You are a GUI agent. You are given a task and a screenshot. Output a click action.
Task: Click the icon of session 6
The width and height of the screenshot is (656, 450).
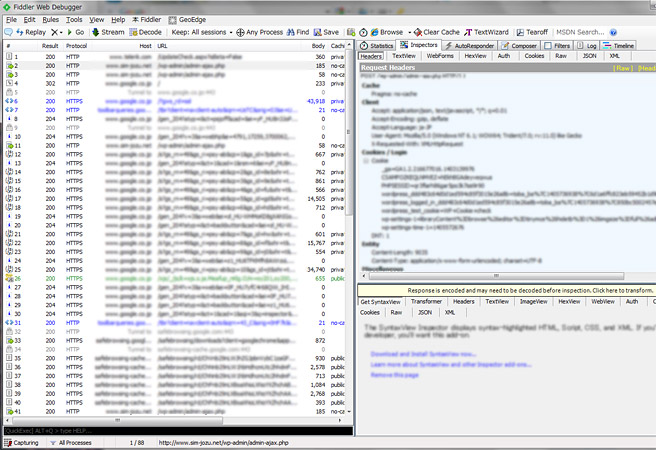9,101
